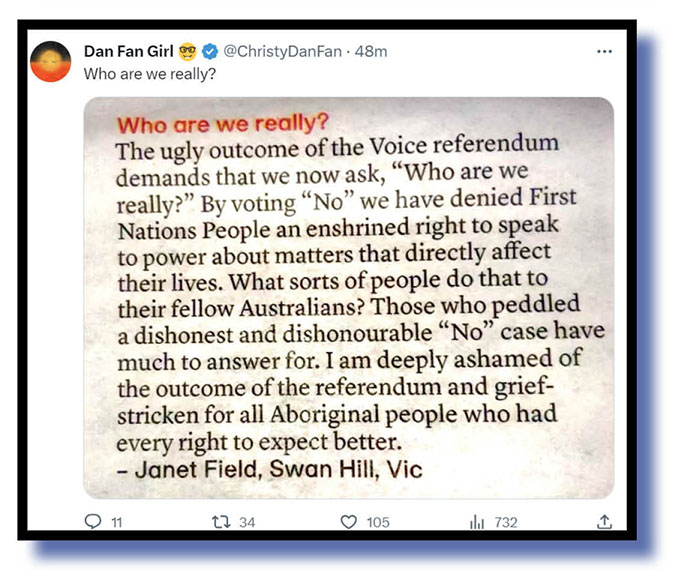The width and height of the screenshot is (680, 572).
Task: Click the view count of 732
Action: click(506, 522)
